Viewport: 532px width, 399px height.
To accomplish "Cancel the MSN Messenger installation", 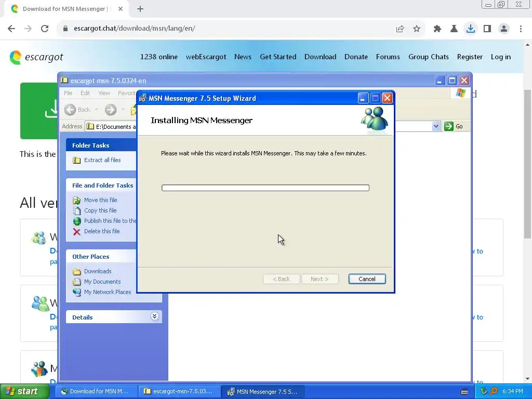I will 367,279.
